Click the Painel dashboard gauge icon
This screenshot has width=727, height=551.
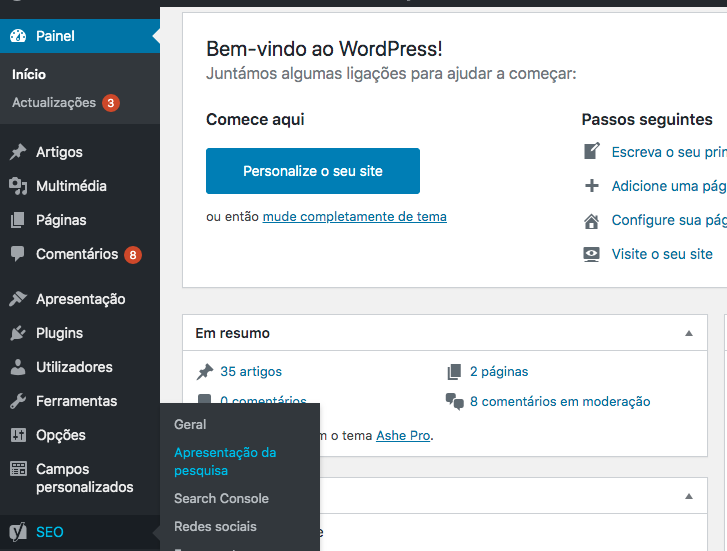[18, 36]
